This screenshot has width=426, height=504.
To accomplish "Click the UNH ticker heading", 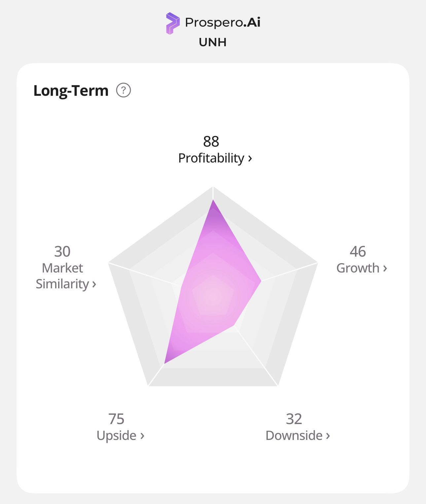I will pos(213,42).
